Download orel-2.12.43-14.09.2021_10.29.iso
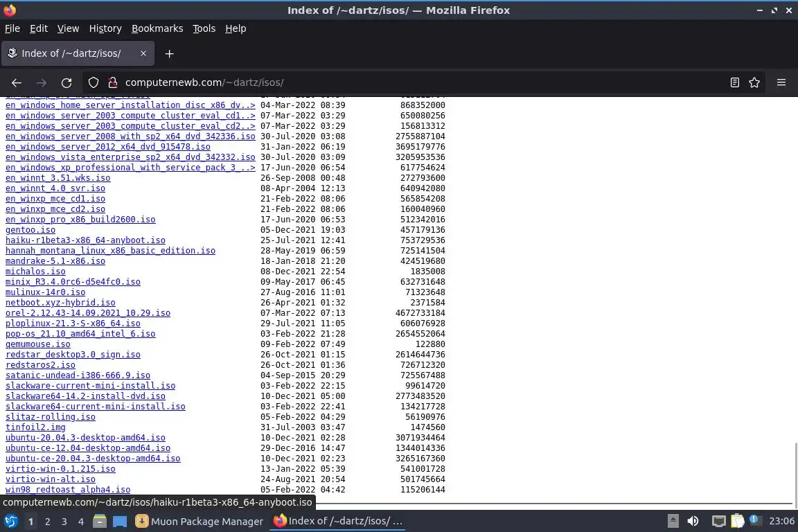Image resolution: width=798 pixels, height=532 pixels. click(x=88, y=313)
